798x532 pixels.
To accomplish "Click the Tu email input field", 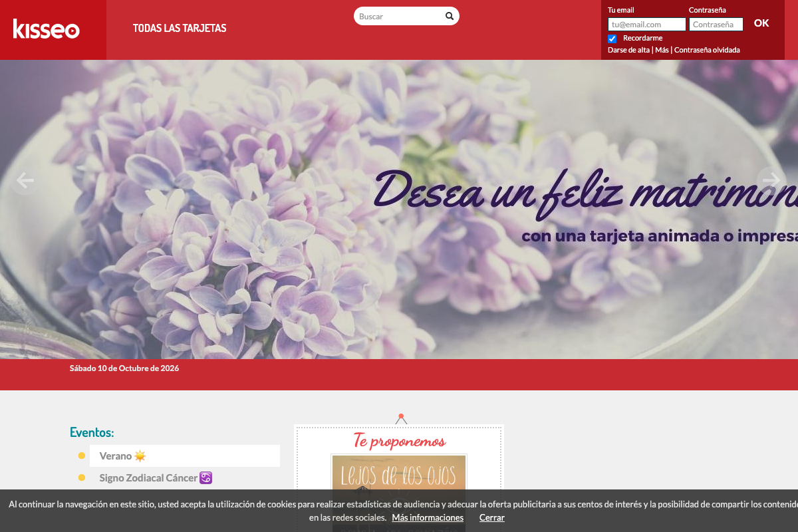I will 647,25.
